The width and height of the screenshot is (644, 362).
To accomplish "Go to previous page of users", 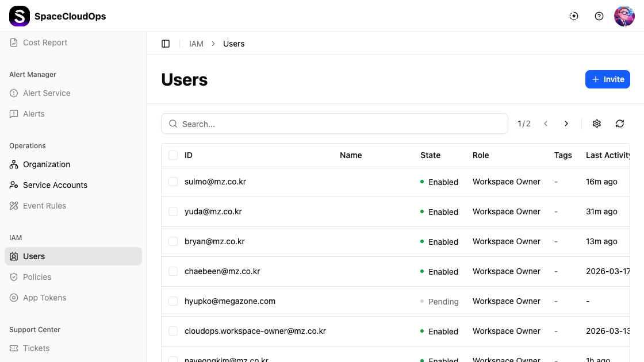I will [546, 124].
